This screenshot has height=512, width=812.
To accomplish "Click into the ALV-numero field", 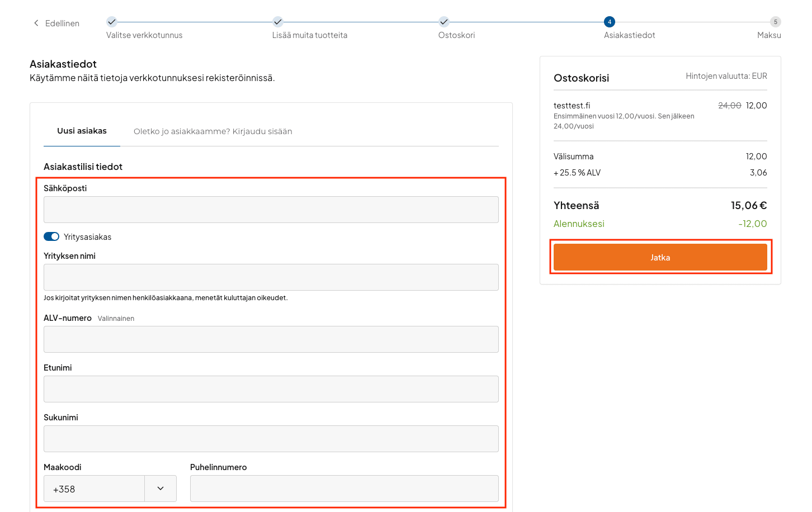I will (x=271, y=339).
